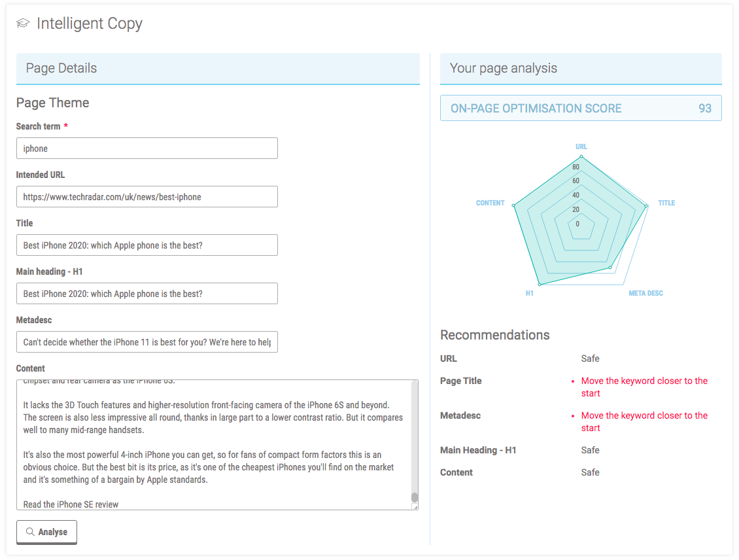Click the TITLE label on radar chart

[x=666, y=203]
